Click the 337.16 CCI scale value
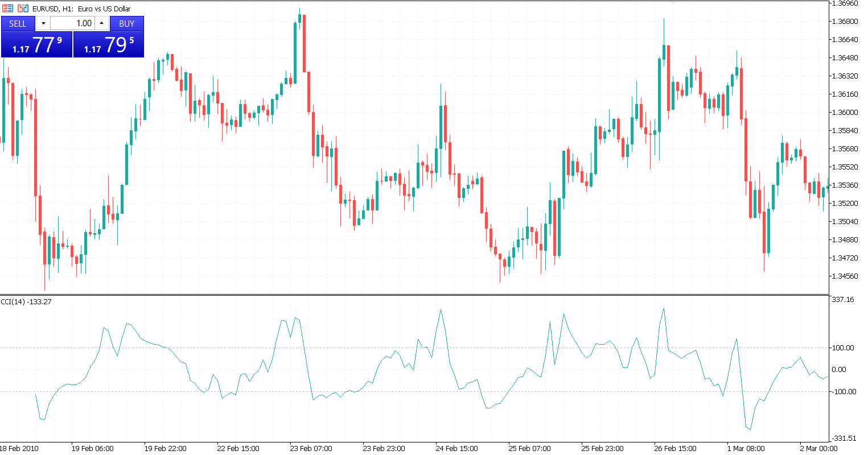 (843, 300)
